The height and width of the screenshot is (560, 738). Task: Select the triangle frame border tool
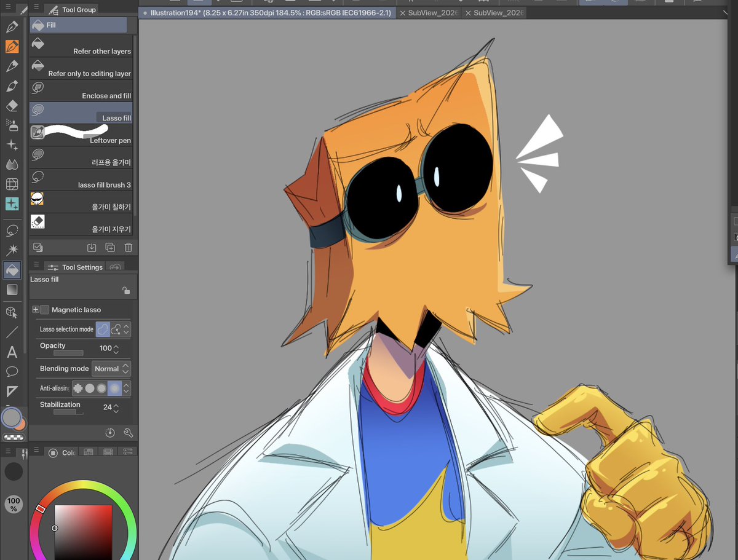tap(12, 392)
